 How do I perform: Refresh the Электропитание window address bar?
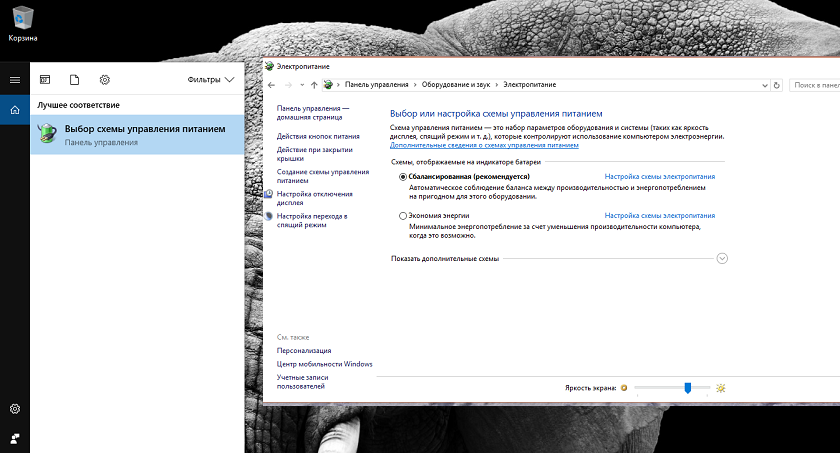[777, 86]
